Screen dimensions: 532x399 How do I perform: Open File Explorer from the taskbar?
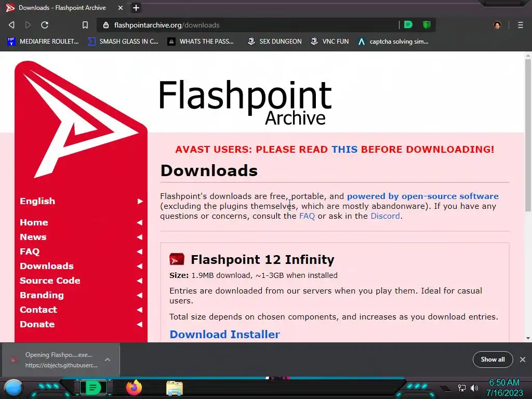175,388
